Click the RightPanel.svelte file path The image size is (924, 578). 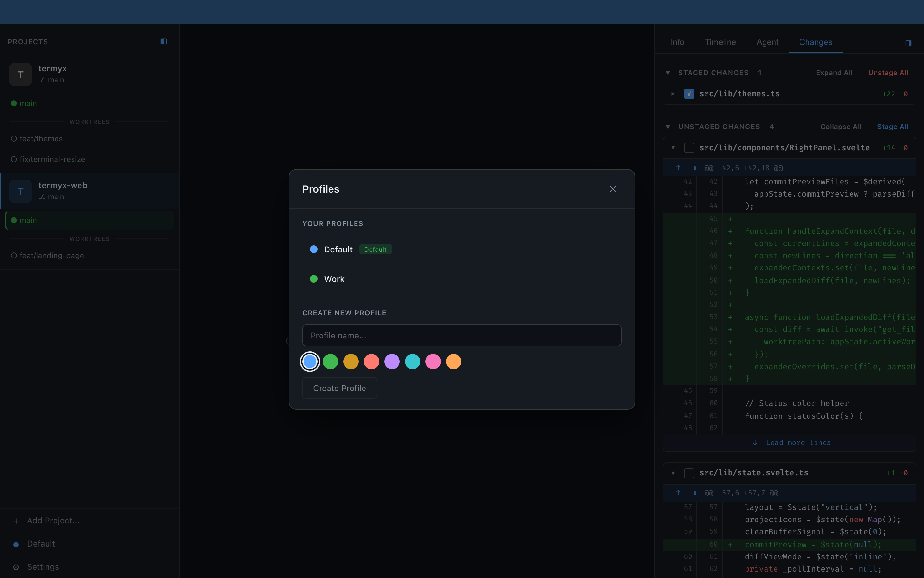[785, 148]
